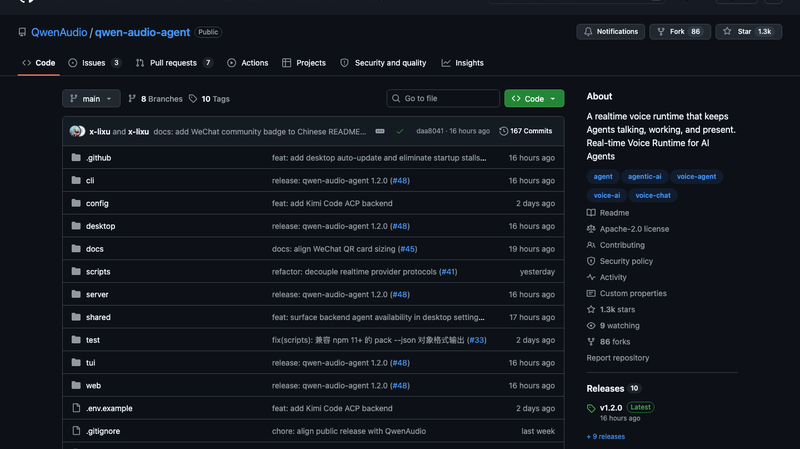Click the fork icon in Fork button
Viewport: 800px width, 449px height.
tap(661, 32)
